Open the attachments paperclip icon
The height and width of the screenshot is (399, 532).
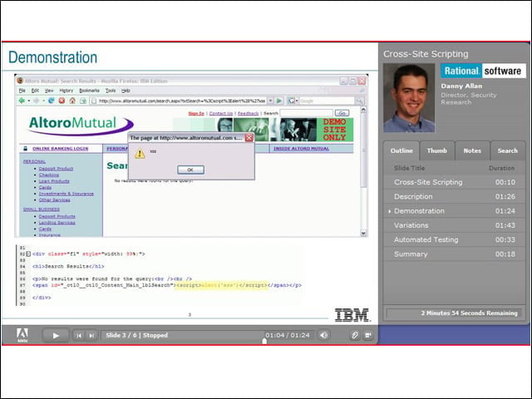(x=355, y=335)
